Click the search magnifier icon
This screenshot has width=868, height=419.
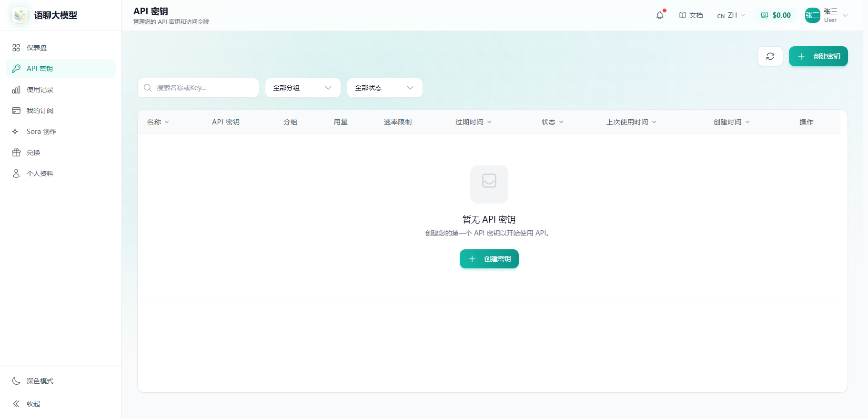tap(148, 88)
